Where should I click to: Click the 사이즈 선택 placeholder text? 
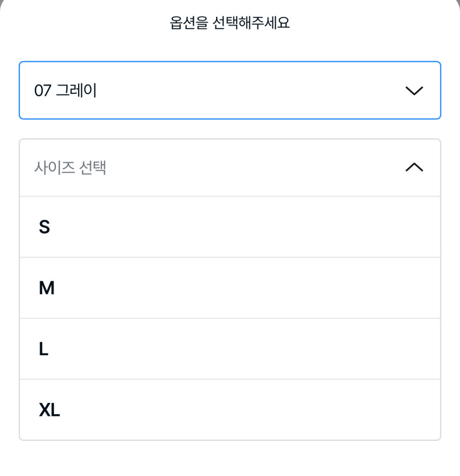[x=70, y=168]
